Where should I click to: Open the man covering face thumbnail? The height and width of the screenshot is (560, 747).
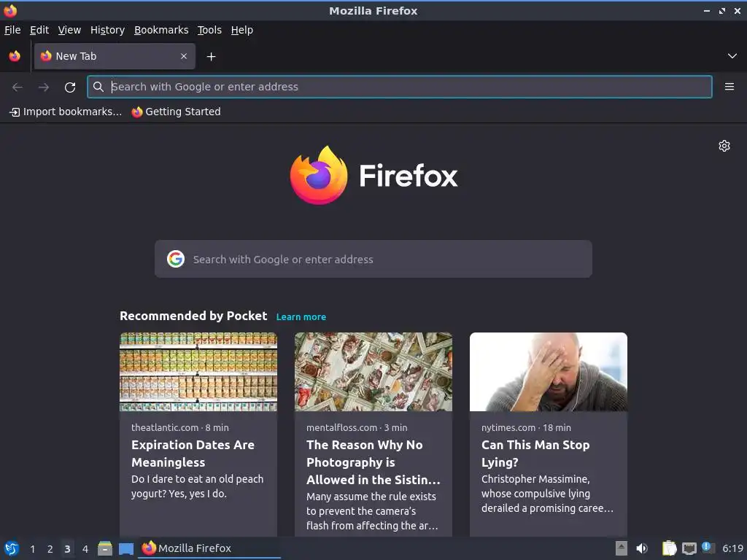[x=549, y=372]
